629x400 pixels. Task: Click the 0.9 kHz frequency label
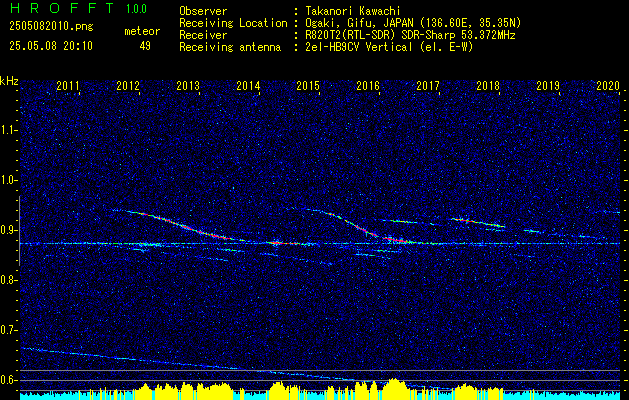click(8, 230)
